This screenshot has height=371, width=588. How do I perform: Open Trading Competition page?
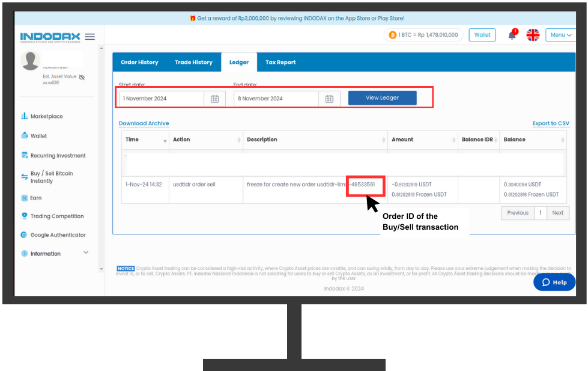point(57,216)
